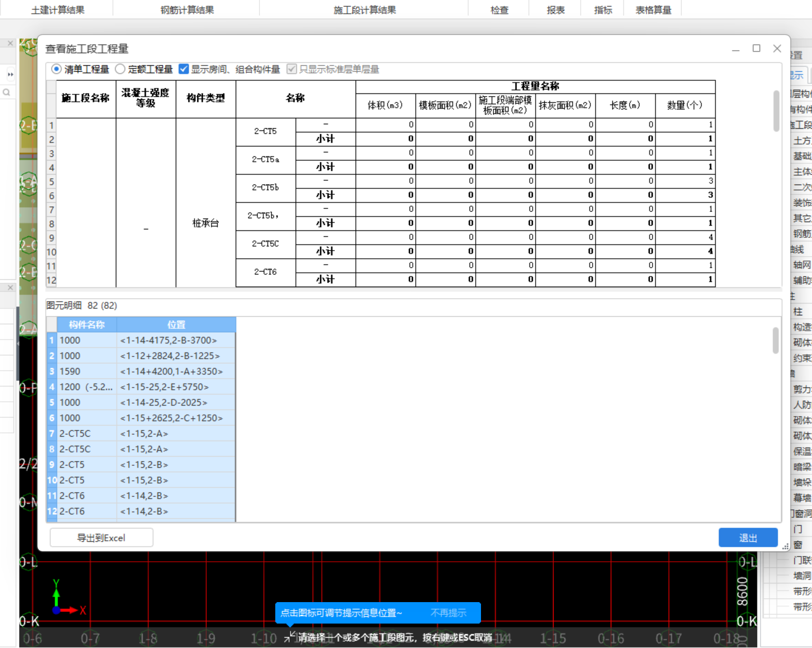Click 墙洞 item in right panel
The height and width of the screenshot is (648, 812).
(x=802, y=576)
